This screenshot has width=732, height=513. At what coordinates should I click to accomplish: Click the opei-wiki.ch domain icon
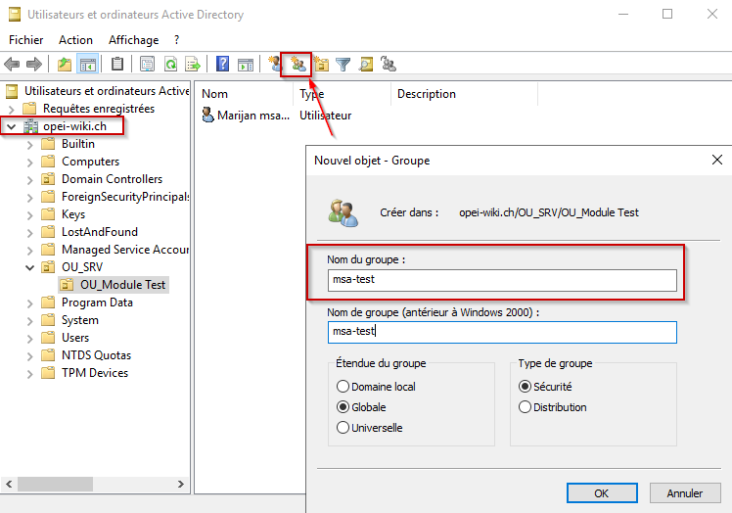pos(31,126)
